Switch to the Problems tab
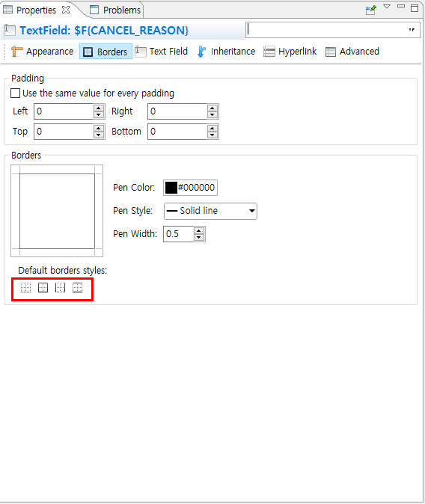 (116, 10)
